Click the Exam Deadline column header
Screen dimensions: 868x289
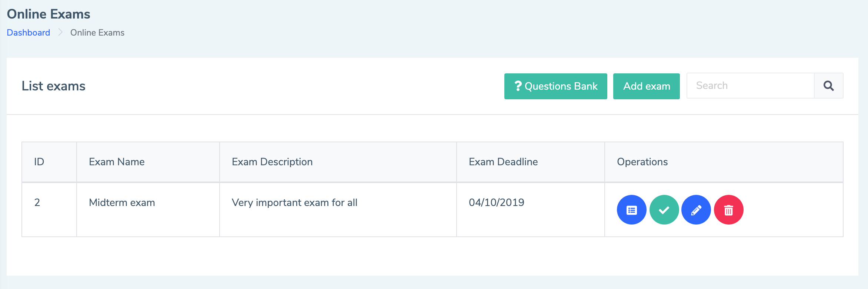click(503, 162)
